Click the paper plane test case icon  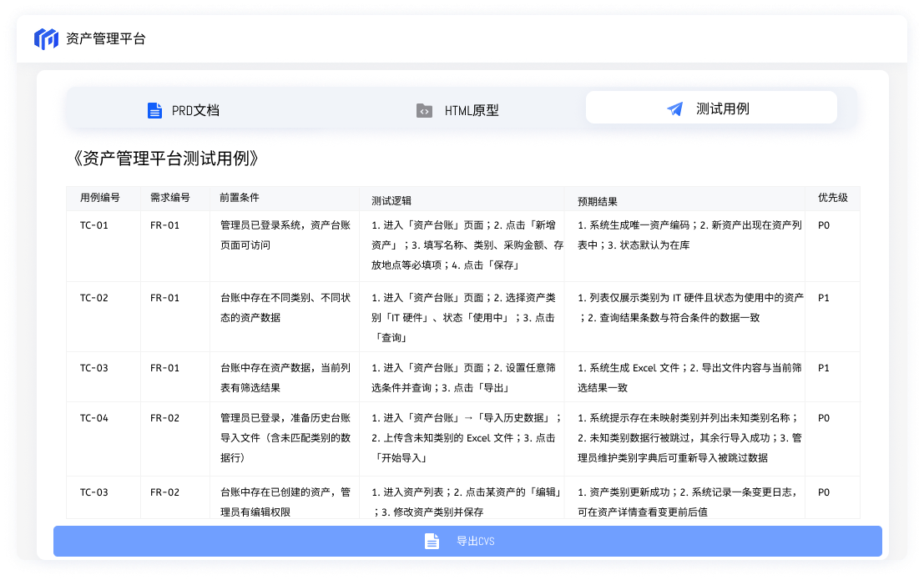click(674, 108)
